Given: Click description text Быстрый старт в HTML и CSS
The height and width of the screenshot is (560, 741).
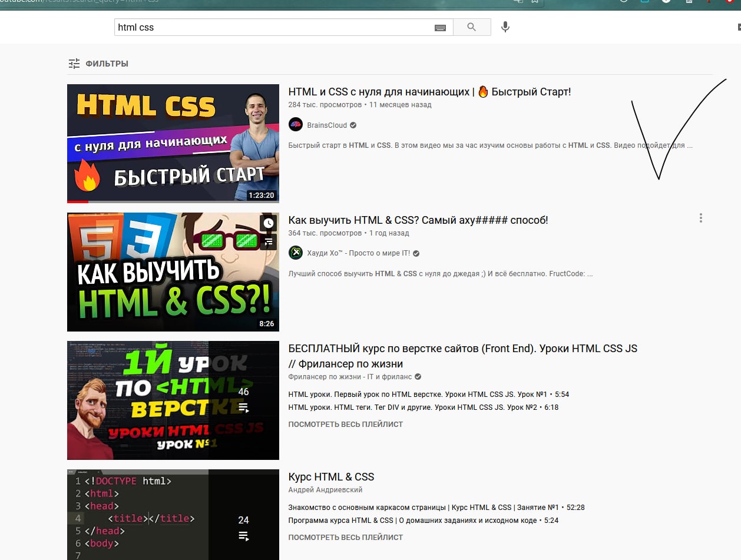Looking at the screenshot, I should (x=490, y=145).
